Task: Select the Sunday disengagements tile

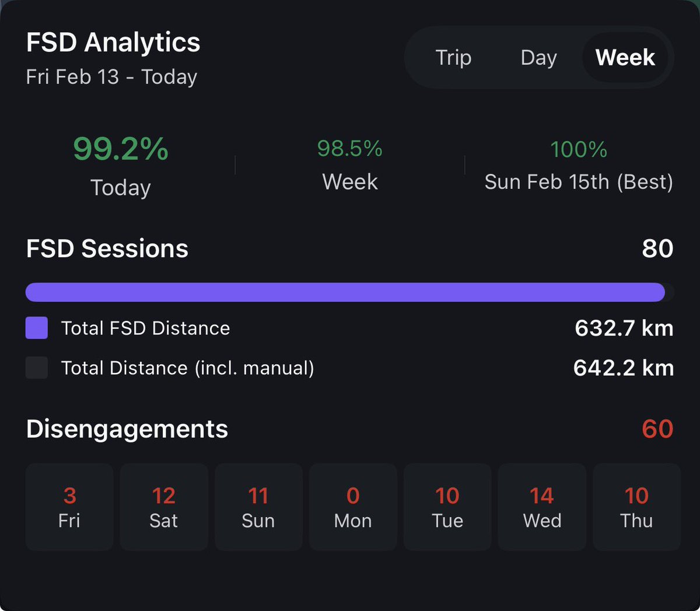Action: pyautogui.click(x=258, y=507)
